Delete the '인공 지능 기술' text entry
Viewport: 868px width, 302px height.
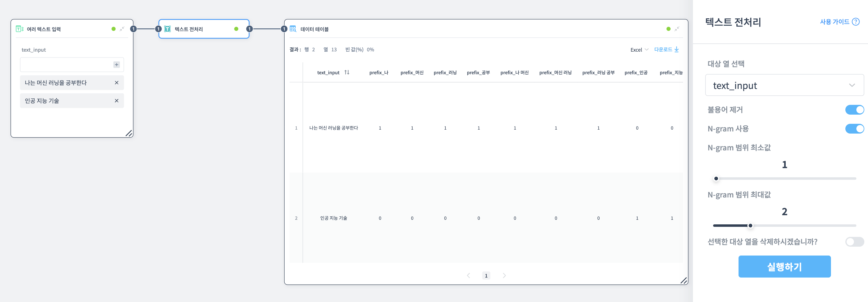coord(117,101)
